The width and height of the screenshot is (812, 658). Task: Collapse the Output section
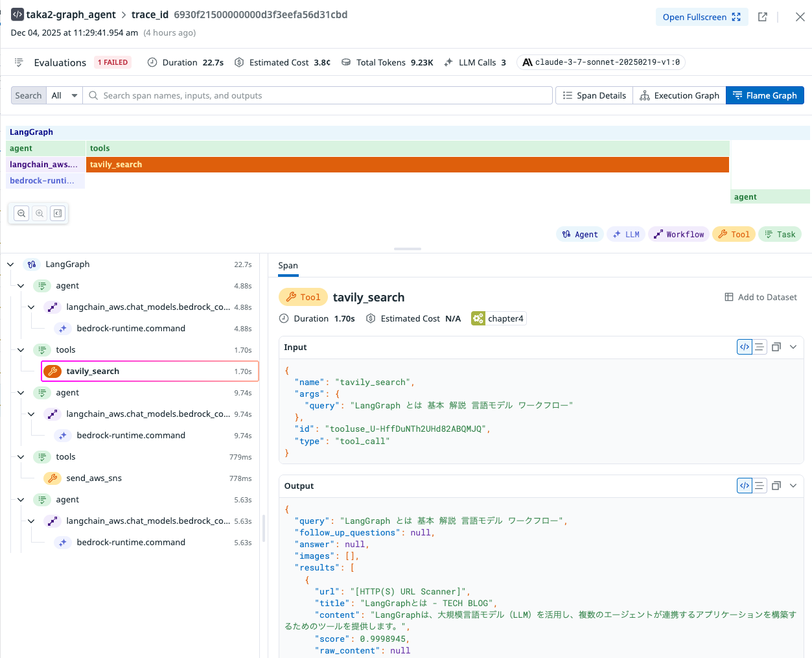793,486
